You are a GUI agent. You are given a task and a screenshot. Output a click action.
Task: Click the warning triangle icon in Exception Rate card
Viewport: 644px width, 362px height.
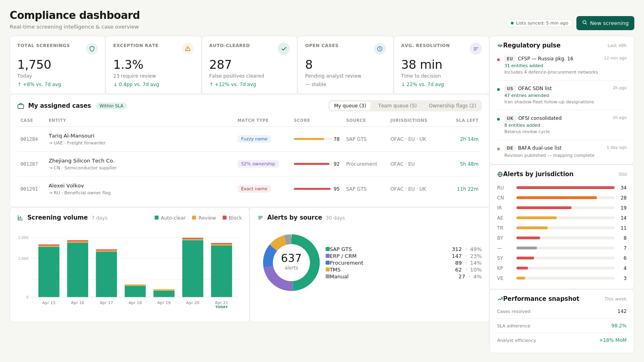pyautogui.click(x=188, y=49)
